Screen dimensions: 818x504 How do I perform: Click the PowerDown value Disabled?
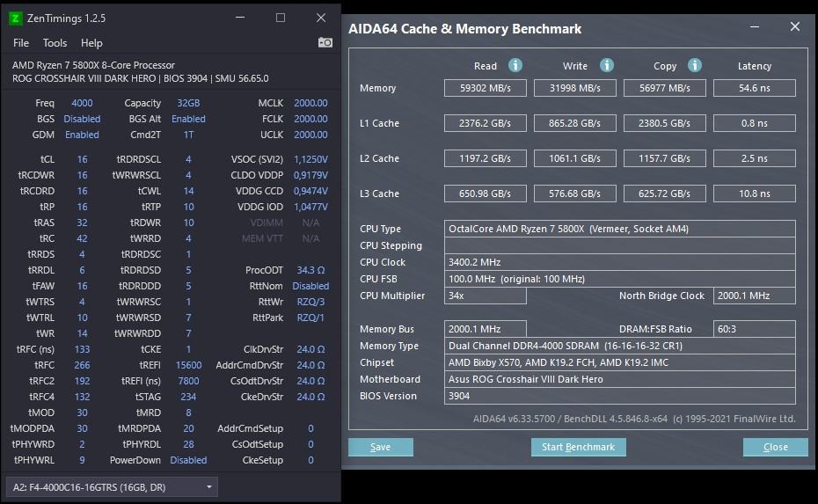188,460
